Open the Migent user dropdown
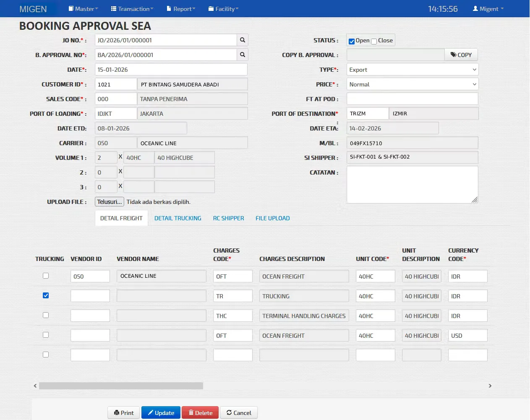 click(488, 9)
